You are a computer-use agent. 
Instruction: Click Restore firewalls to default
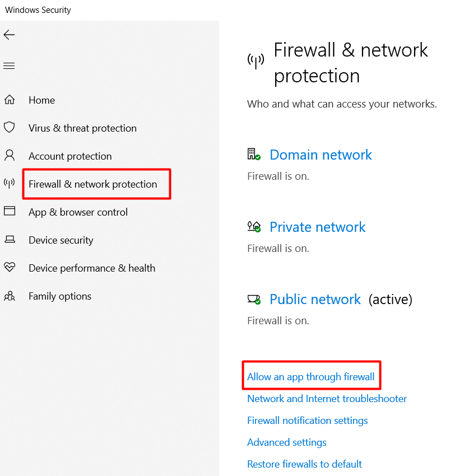click(x=304, y=464)
